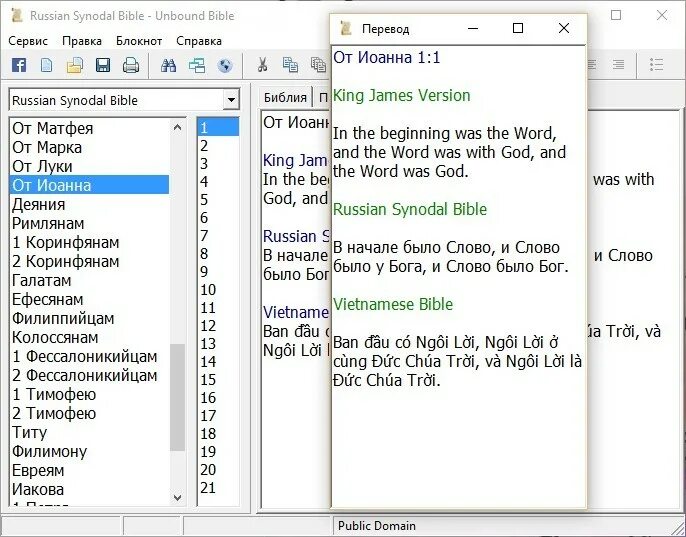Minimize the Перевод window

(x=472, y=28)
